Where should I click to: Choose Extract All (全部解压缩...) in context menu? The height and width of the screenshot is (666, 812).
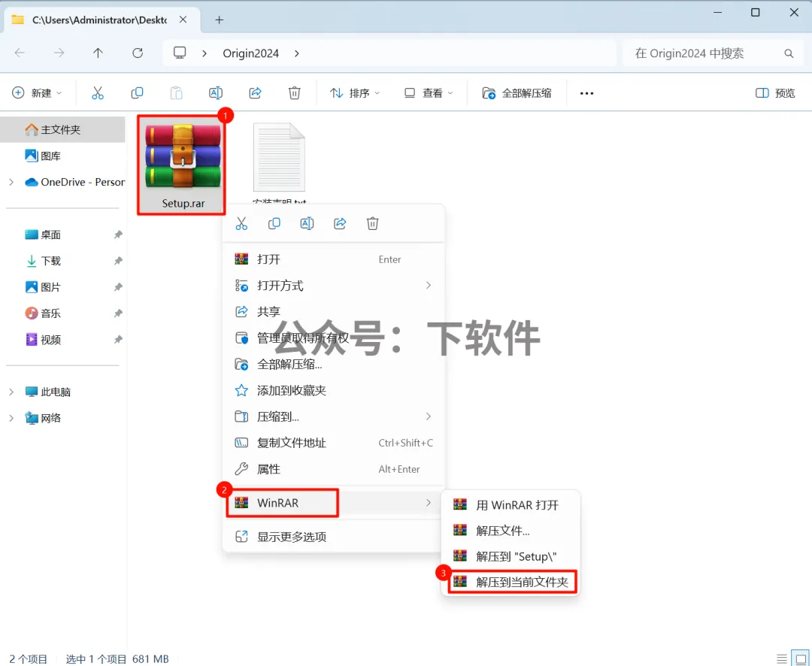334,364
